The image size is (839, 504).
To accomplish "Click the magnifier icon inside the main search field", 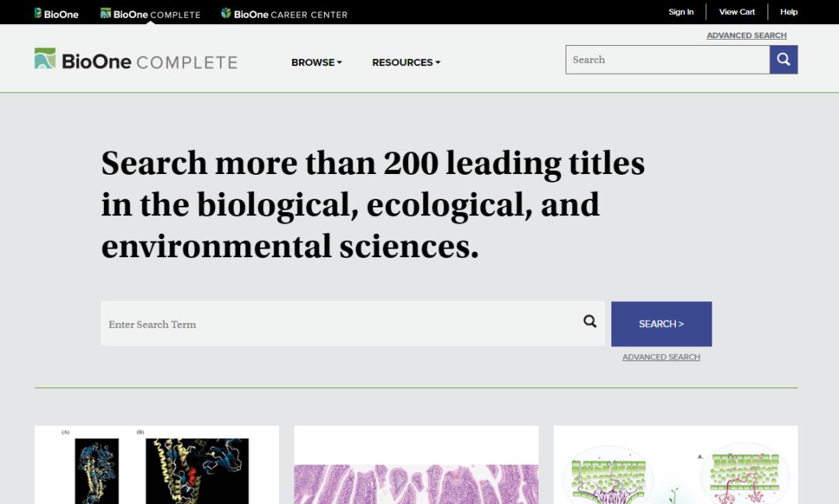I will click(x=590, y=321).
